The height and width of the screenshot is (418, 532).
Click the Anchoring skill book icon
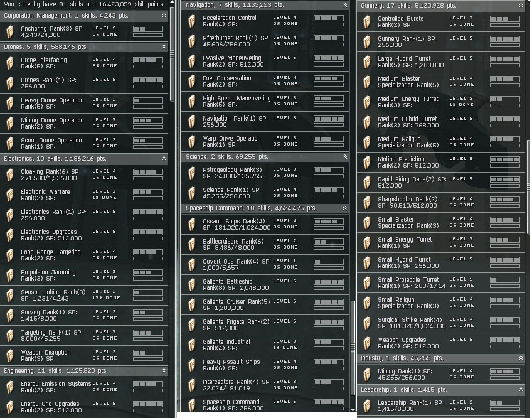click(10, 31)
